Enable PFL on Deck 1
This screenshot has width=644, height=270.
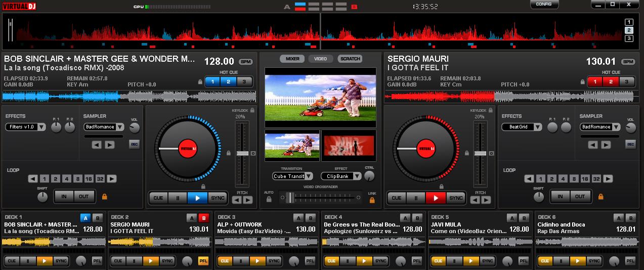(x=97, y=261)
